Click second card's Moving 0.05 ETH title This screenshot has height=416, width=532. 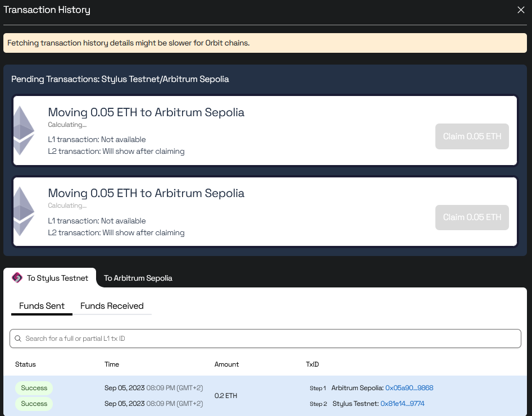point(146,193)
